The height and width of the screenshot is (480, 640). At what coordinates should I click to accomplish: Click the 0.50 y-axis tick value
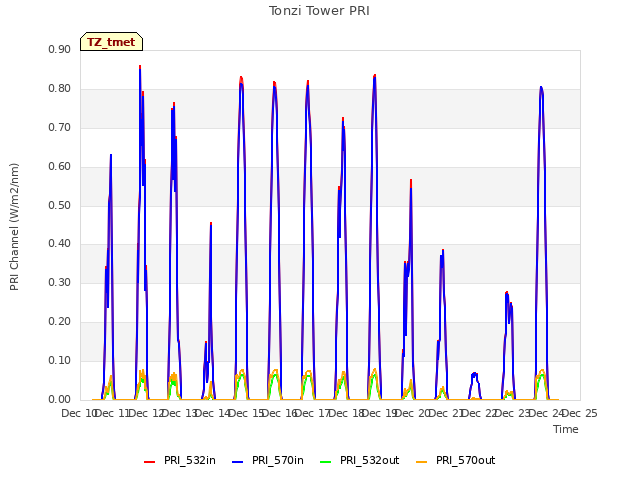[x=59, y=205]
